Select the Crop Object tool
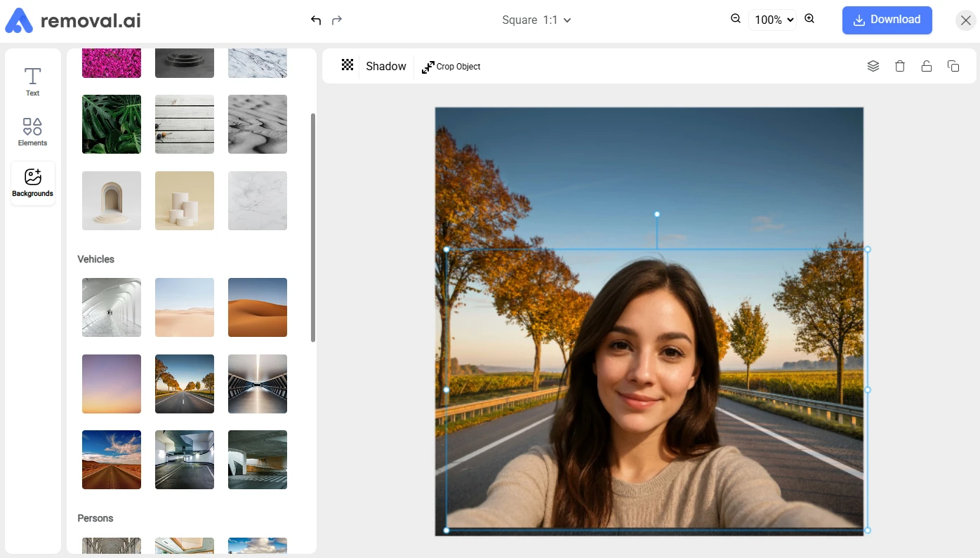The height and width of the screenshot is (558, 980). coord(451,67)
